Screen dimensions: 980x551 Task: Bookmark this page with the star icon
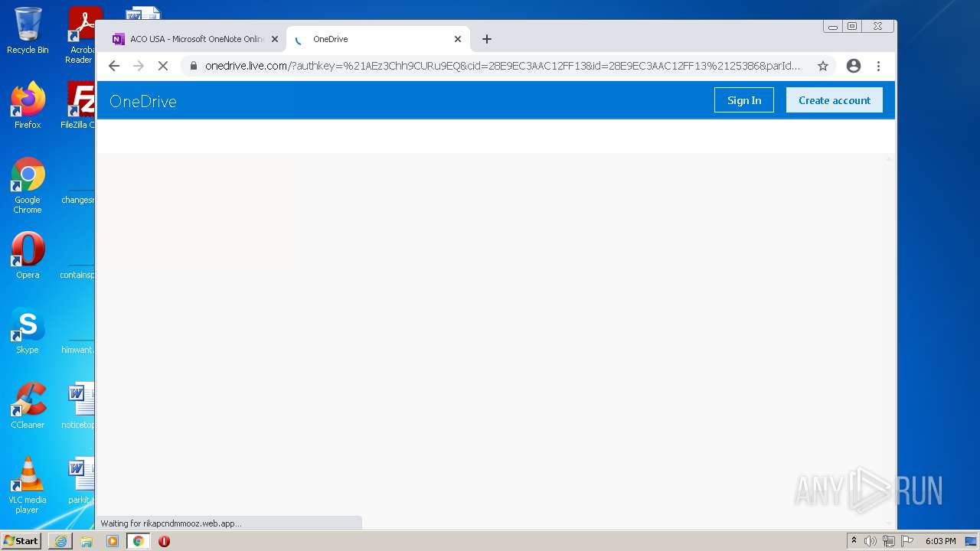(823, 66)
